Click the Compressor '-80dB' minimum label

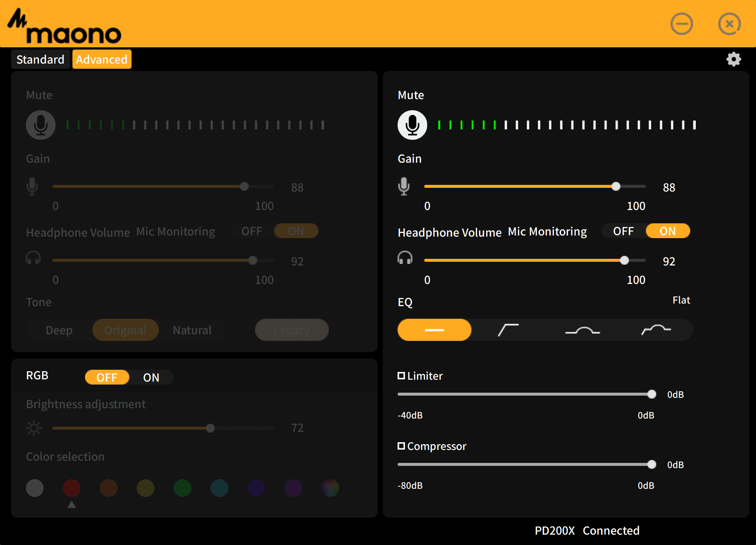click(410, 485)
